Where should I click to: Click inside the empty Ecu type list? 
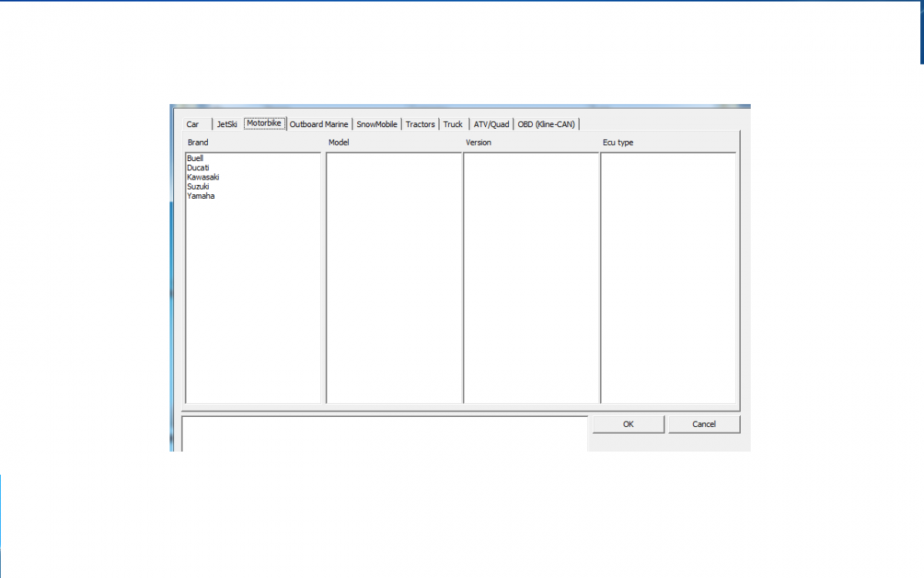(x=668, y=277)
